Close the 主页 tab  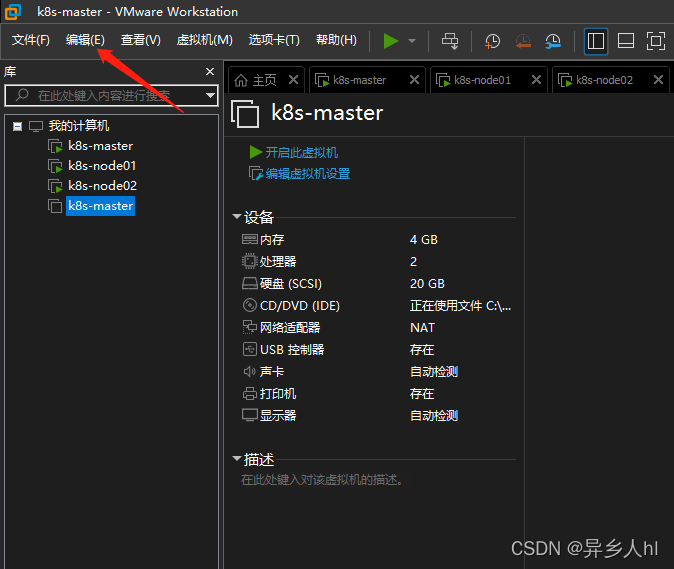coord(294,80)
